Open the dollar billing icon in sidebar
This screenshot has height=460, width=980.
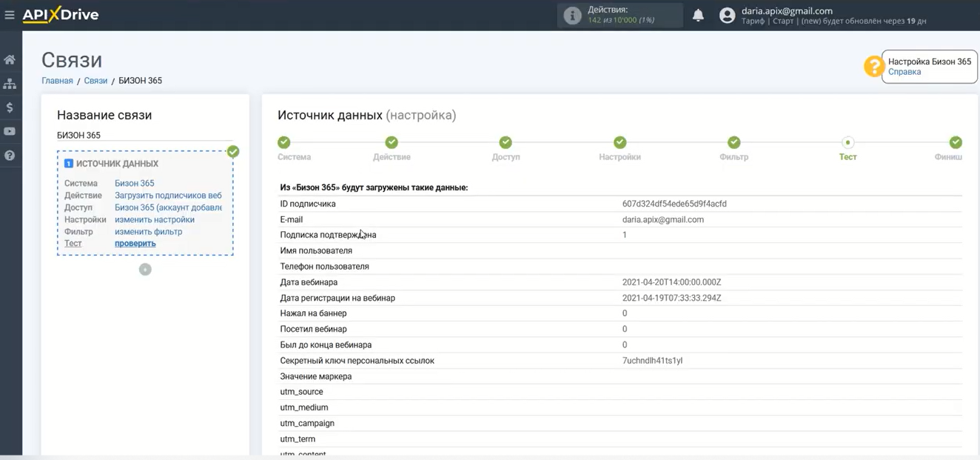10,107
